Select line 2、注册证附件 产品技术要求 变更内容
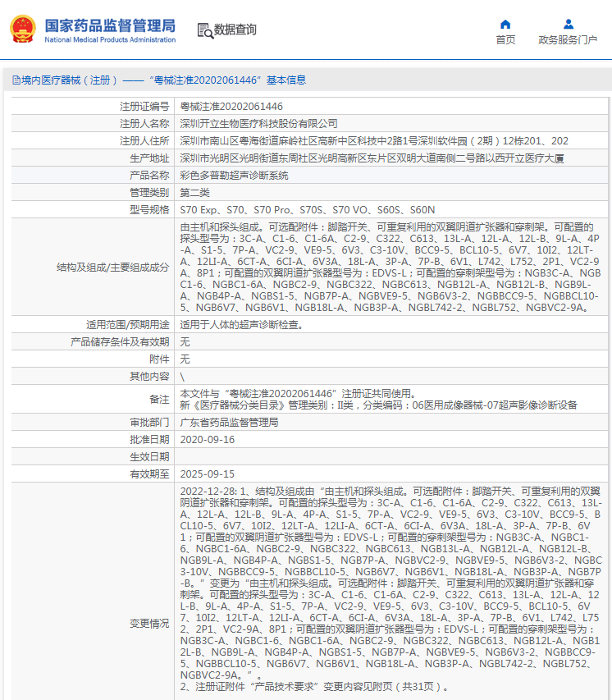The width and height of the screenshot is (612, 700). 314,687
